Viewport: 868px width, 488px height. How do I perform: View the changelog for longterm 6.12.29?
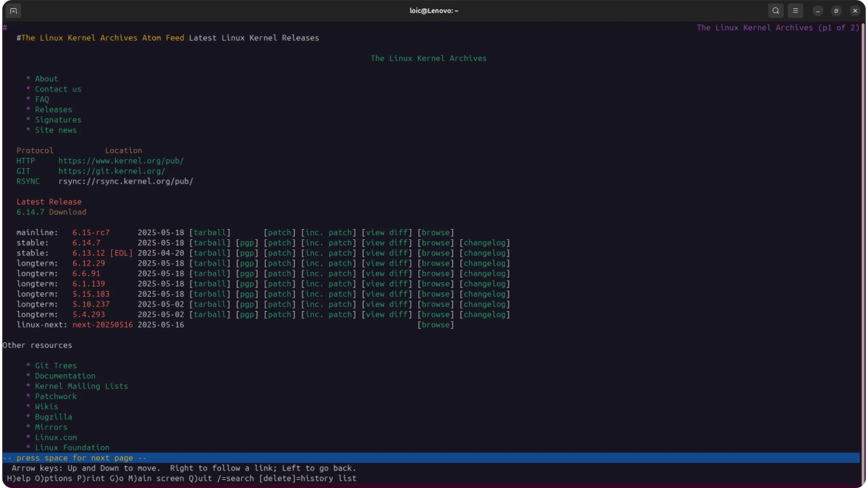point(484,264)
